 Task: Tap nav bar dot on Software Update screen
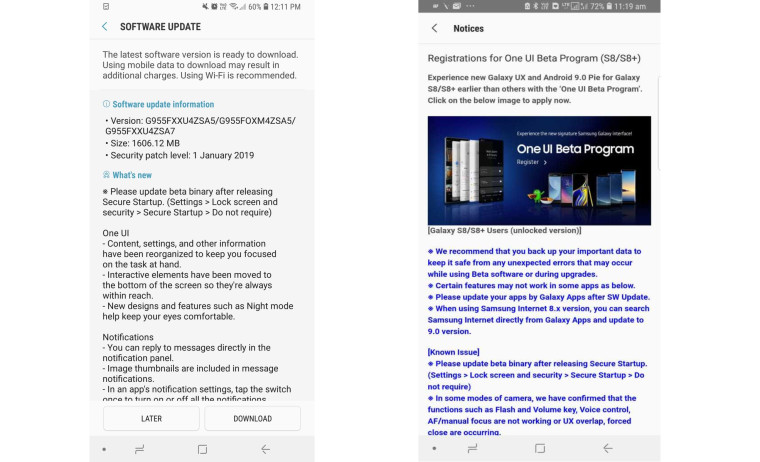[x=104, y=449]
